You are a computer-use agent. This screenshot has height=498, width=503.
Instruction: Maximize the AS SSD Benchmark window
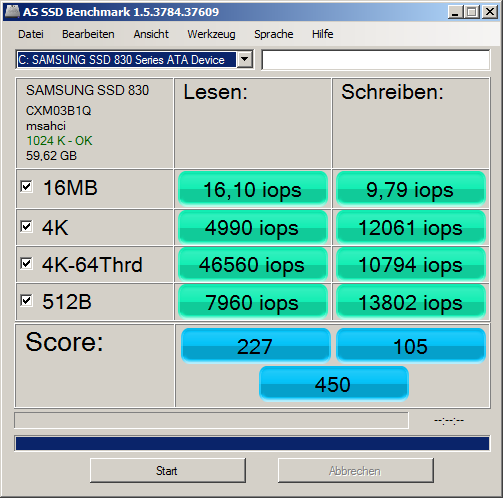pyautogui.click(x=472, y=12)
